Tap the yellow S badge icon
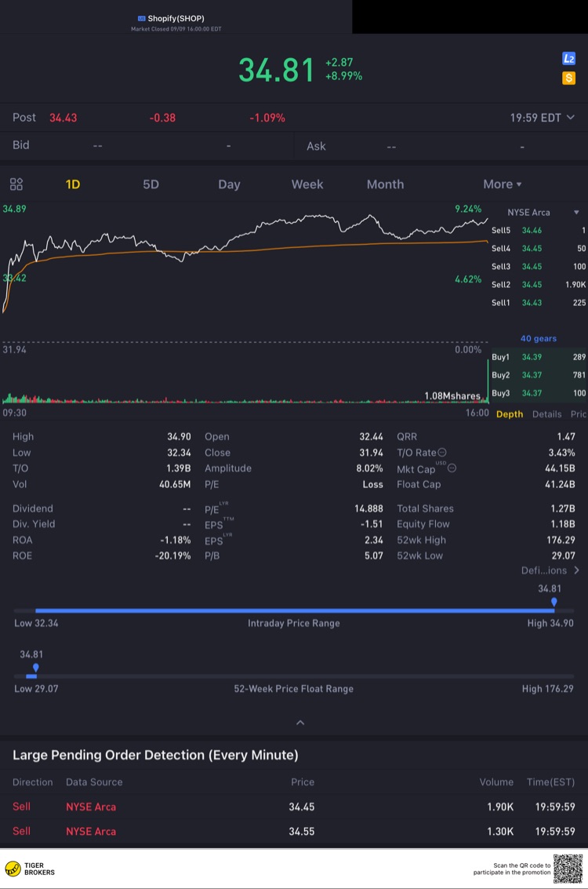Screen dimensions: 588x889 pos(568,78)
